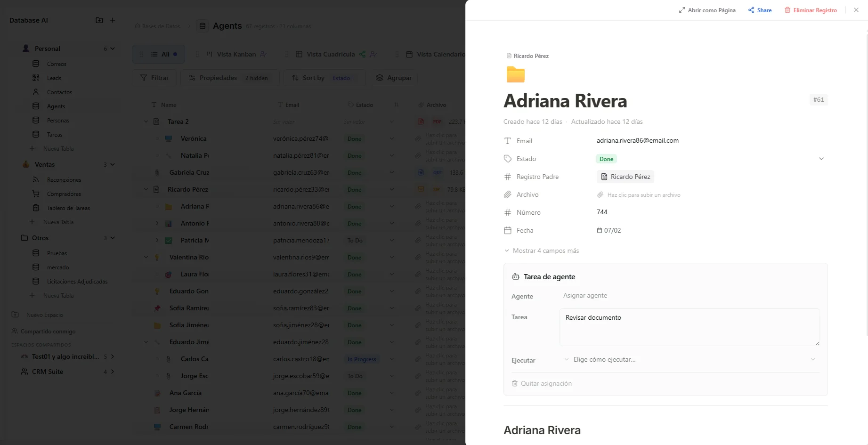Open Tablero de Tareas in sidebar
The image size is (868, 445).
68,208
